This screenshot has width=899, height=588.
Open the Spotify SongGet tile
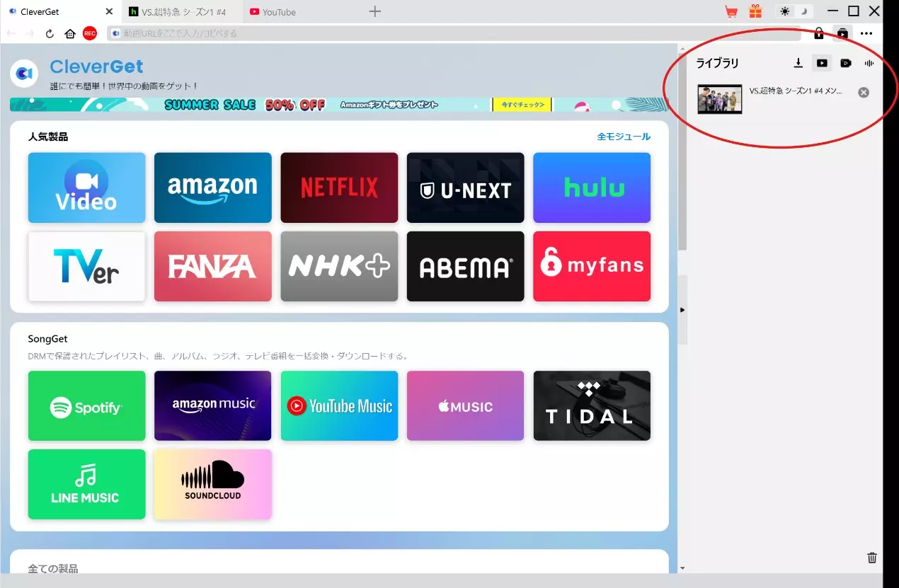(86, 405)
